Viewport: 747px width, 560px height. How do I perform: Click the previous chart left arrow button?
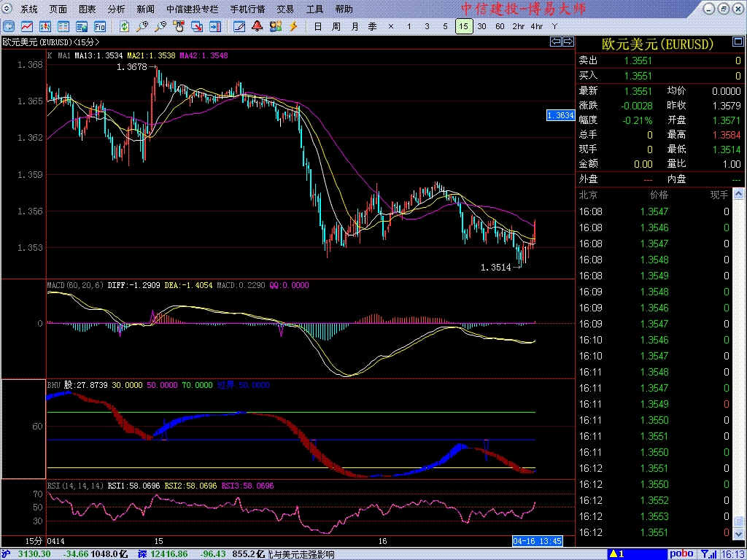tap(556, 42)
